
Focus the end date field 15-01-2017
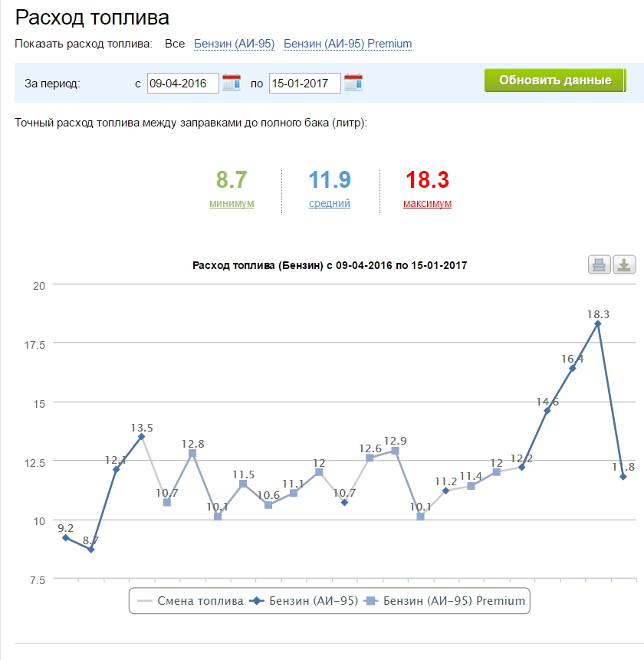pos(304,83)
